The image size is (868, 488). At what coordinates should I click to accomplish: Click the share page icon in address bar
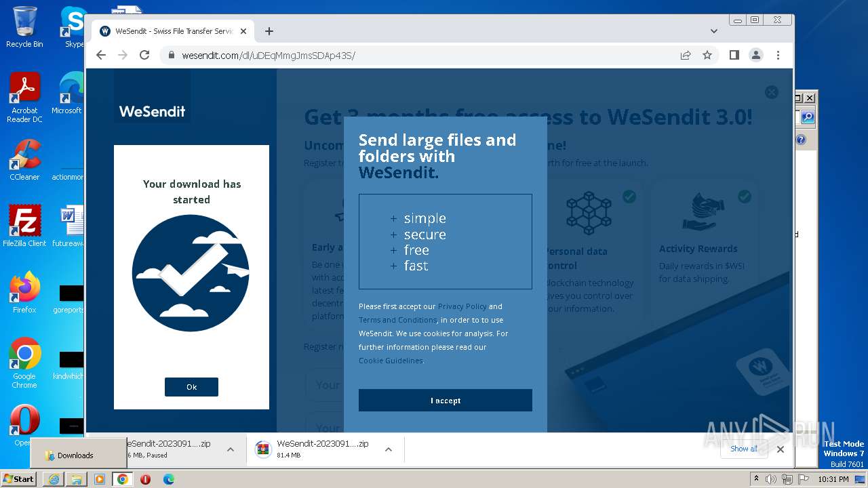(x=686, y=56)
